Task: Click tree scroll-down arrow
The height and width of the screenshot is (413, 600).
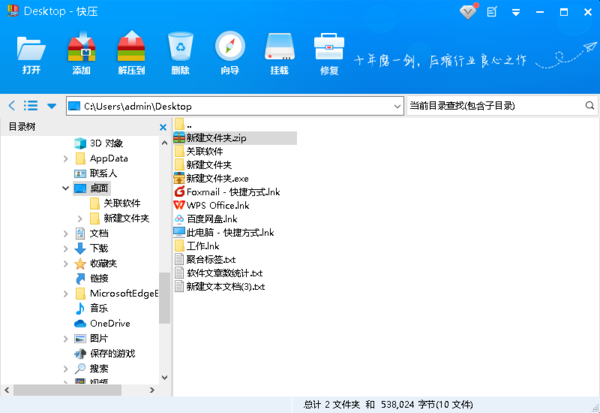Action: [x=165, y=378]
